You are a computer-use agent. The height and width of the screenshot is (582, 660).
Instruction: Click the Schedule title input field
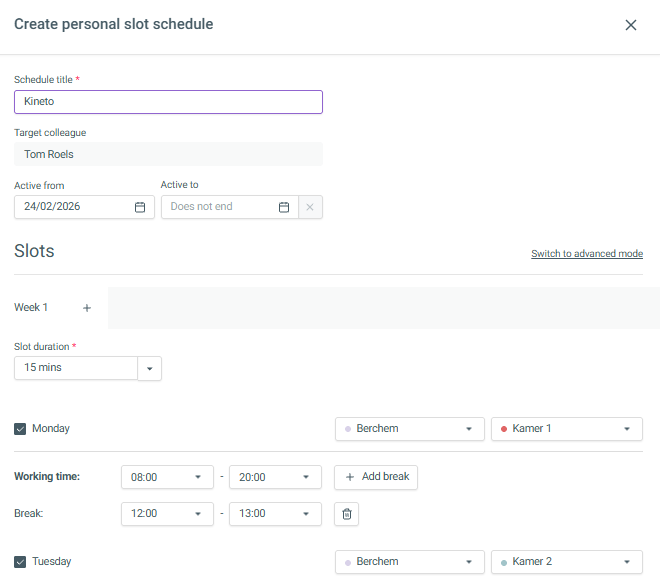pyautogui.click(x=168, y=102)
